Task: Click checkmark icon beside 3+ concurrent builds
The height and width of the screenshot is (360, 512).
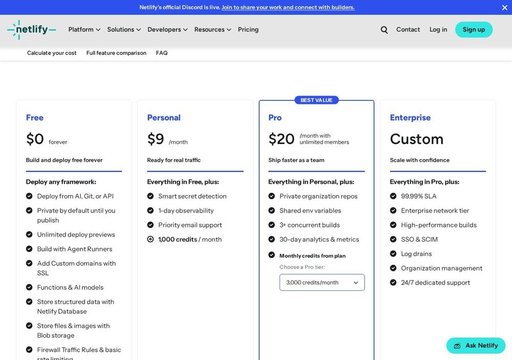Action: pyautogui.click(x=272, y=225)
